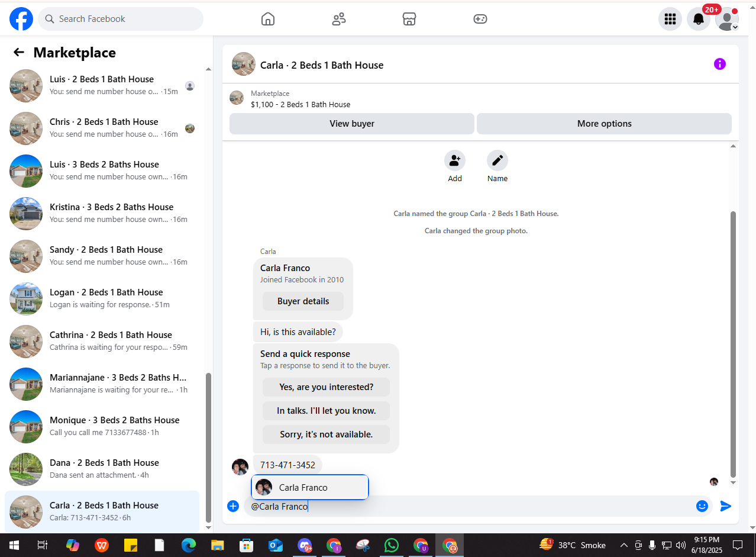Open Microsoft Edge from the taskbar
Viewport: 756px width, 557px height.
[188, 545]
